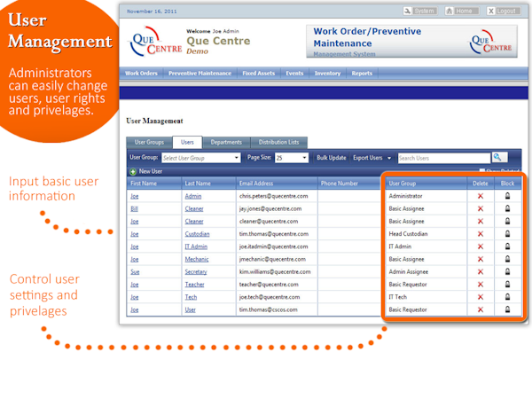Block the Head Custodian user with lock icon
The height and width of the screenshot is (399, 532).
(x=507, y=234)
